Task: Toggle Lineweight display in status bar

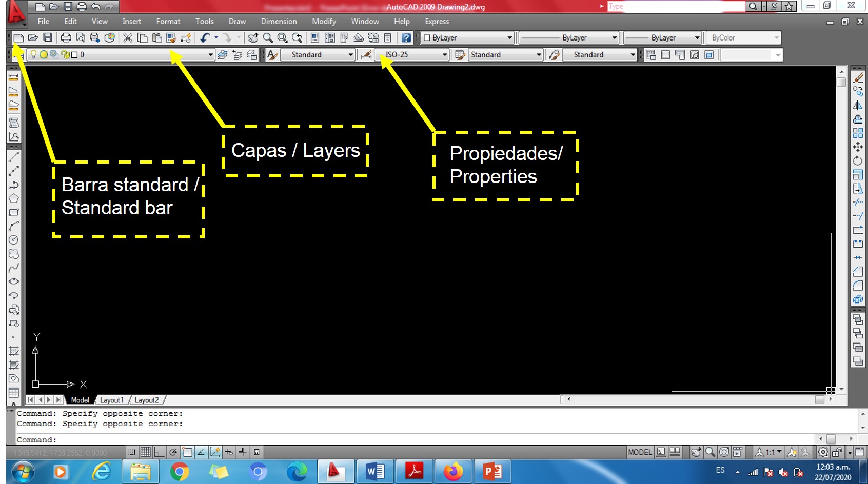Action: point(243,452)
